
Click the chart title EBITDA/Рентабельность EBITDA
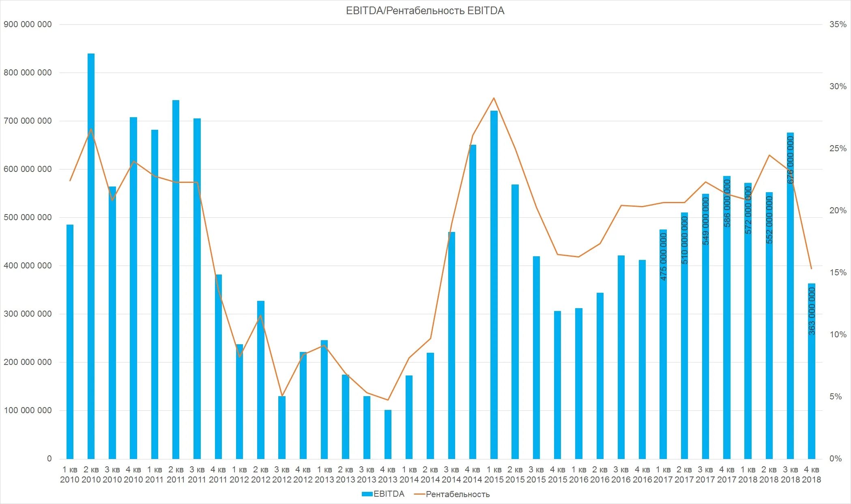425,11
